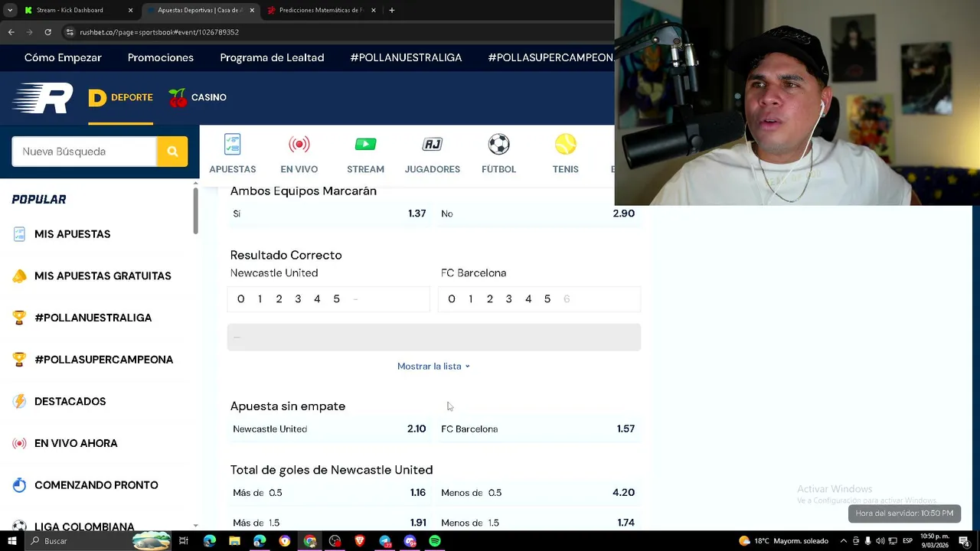The height and width of the screenshot is (551, 980).
Task: Pick FC Barcelona score 0
Action: (451, 299)
